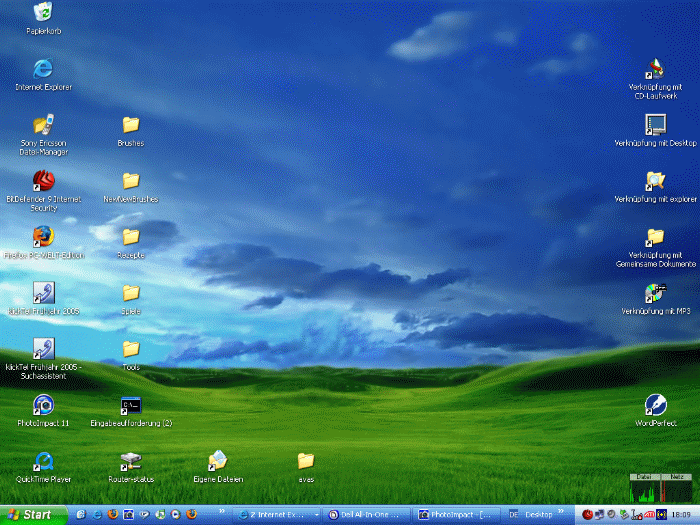Open Sony Ericsson Datei-Manager shortcut
This screenshot has width=700, height=525.
(43, 125)
